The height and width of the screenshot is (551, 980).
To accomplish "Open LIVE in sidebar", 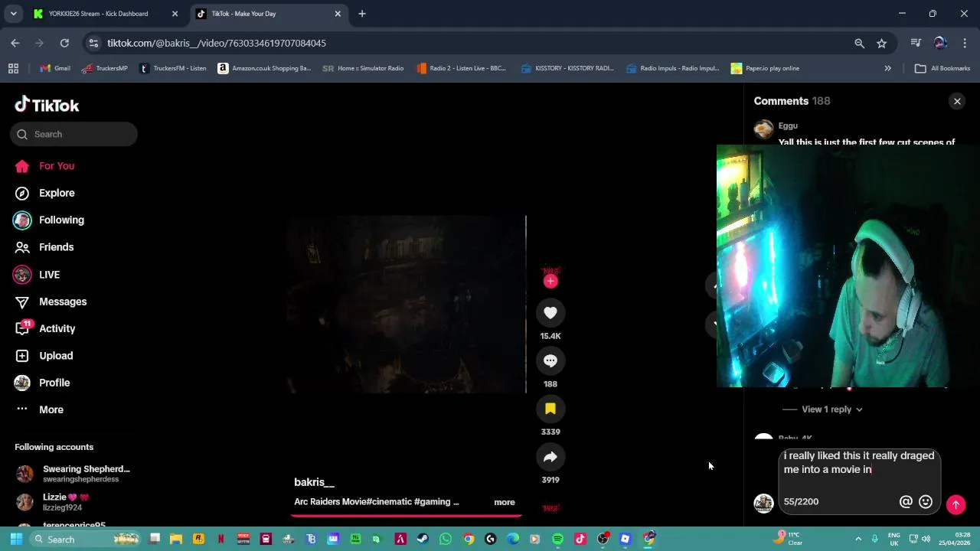I will [x=49, y=275].
